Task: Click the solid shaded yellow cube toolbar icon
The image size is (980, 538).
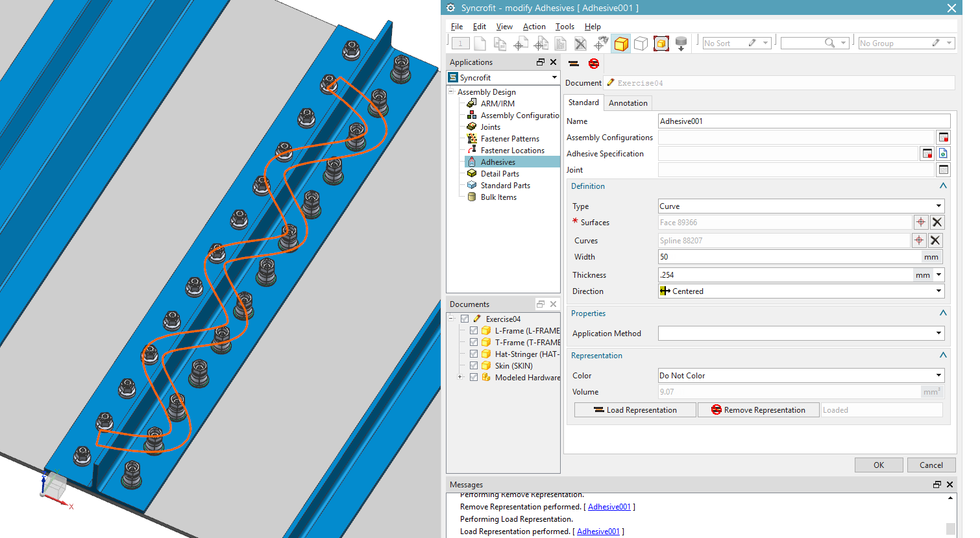Action: pyautogui.click(x=620, y=43)
